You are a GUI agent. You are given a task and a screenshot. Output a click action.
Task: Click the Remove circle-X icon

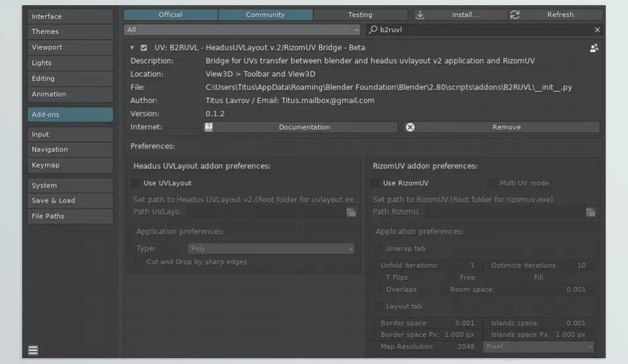[410, 127]
